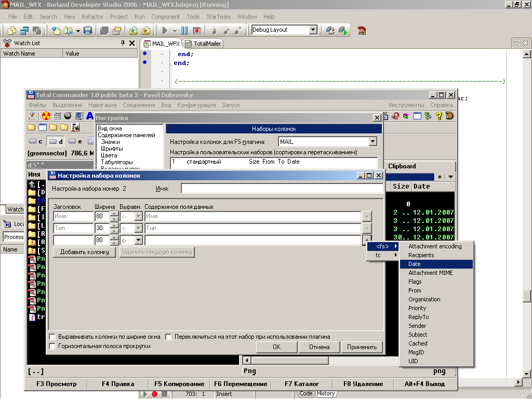Image resolution: width=532 pixels, height=399 pixels.
Task: Open the alignment dropdown in the empty column row
Action: [x=138, y=240]
